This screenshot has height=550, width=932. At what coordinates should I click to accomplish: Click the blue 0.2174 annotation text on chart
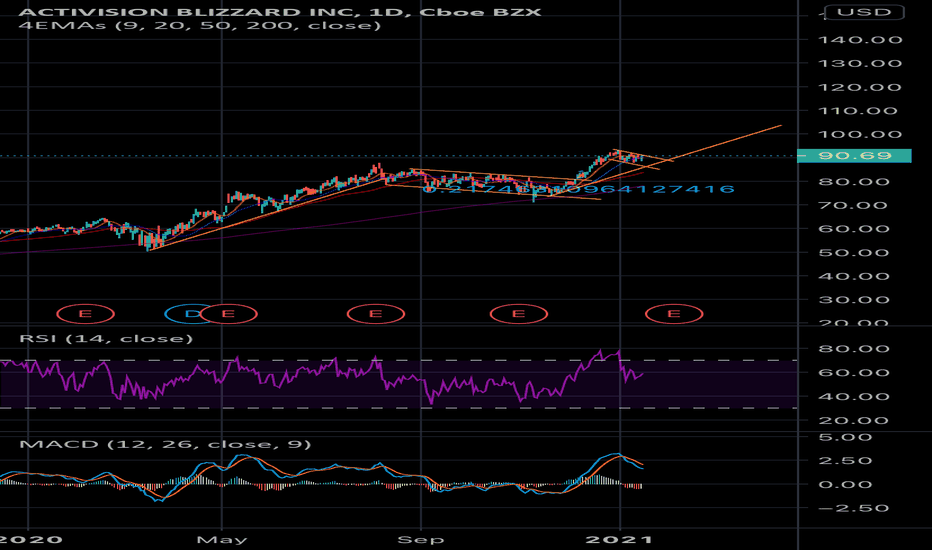tap(578, 189)
